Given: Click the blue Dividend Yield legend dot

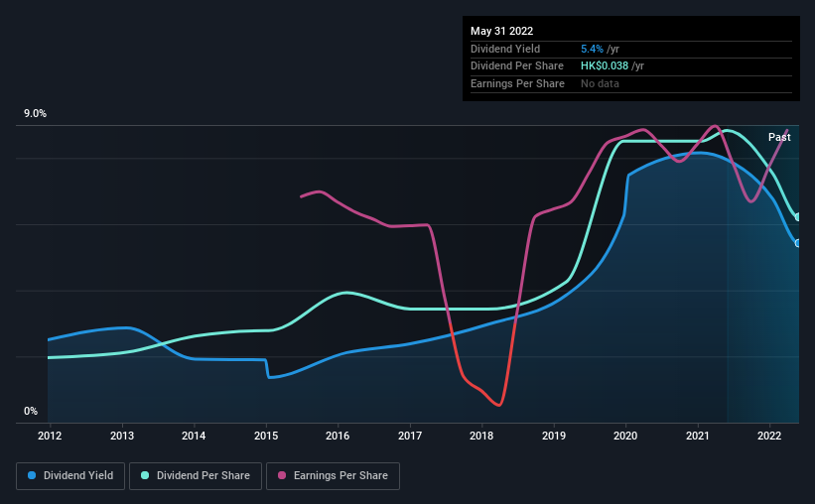Looking at the screenshot, I should pos(32,475).
